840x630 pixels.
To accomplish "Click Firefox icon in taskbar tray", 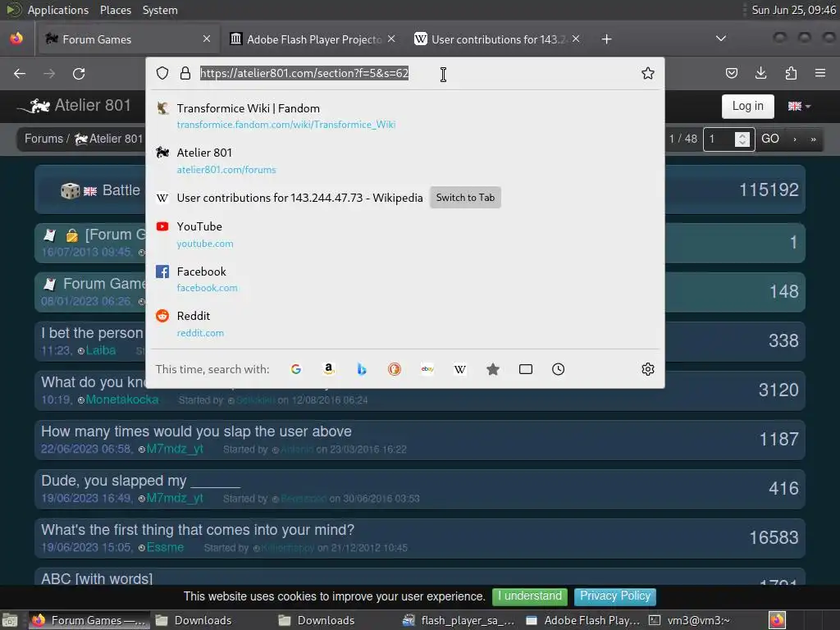I will (778, 620).
